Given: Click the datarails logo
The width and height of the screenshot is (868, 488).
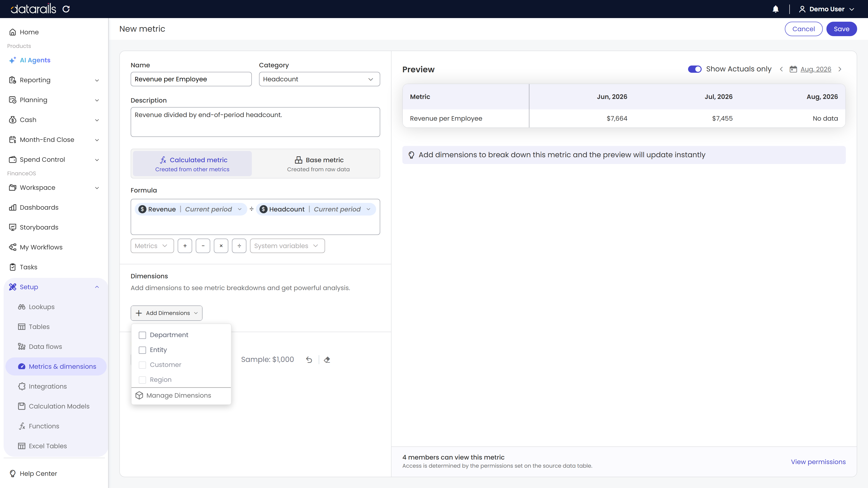Looking at the screenshot, I should point(33,9).
